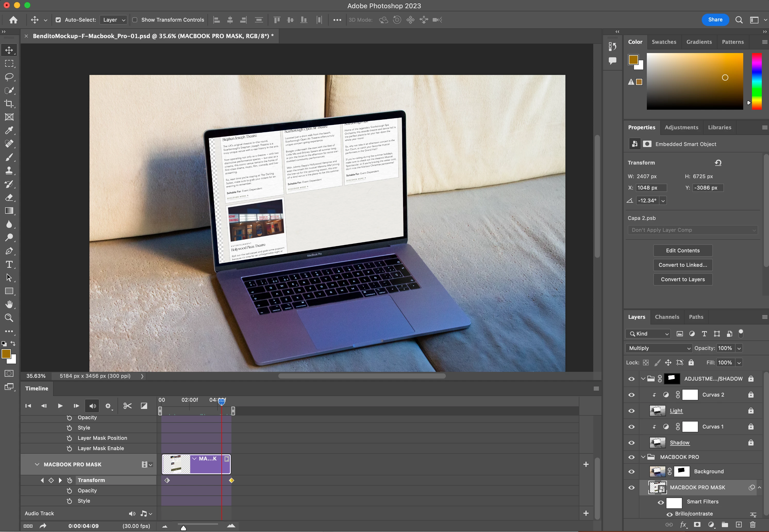
Task: Select the Clone Stamp tool
Action: (9, 171)
